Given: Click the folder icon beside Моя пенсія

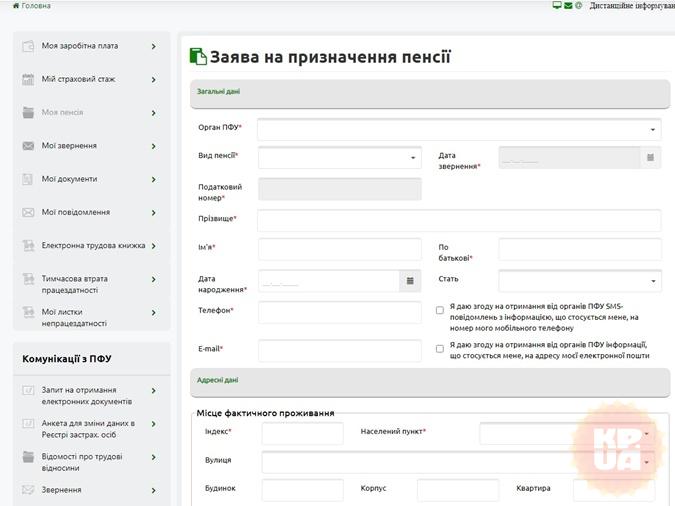Looking at the screenshot, I should click(28, 113).
